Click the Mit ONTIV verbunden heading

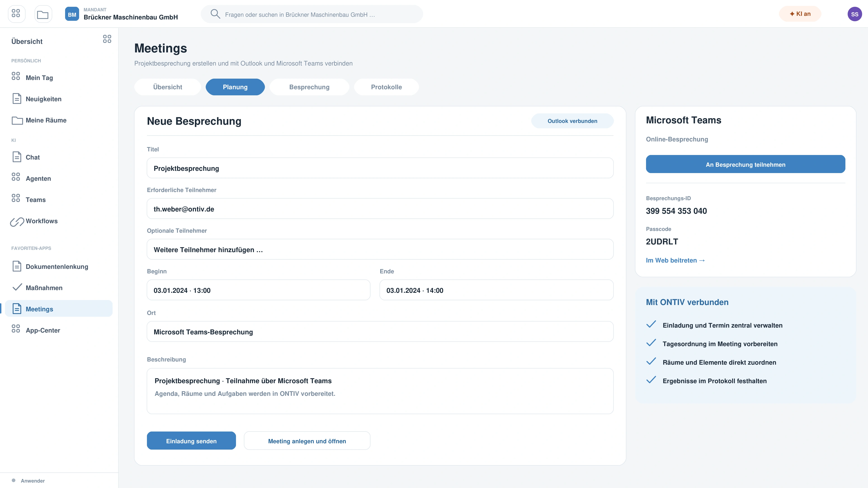687,302
